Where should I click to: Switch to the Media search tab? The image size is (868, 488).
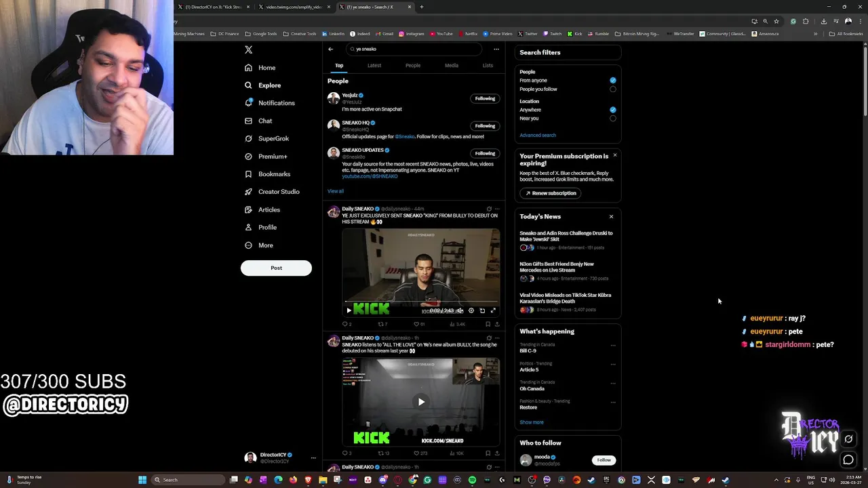click(452, 66)
